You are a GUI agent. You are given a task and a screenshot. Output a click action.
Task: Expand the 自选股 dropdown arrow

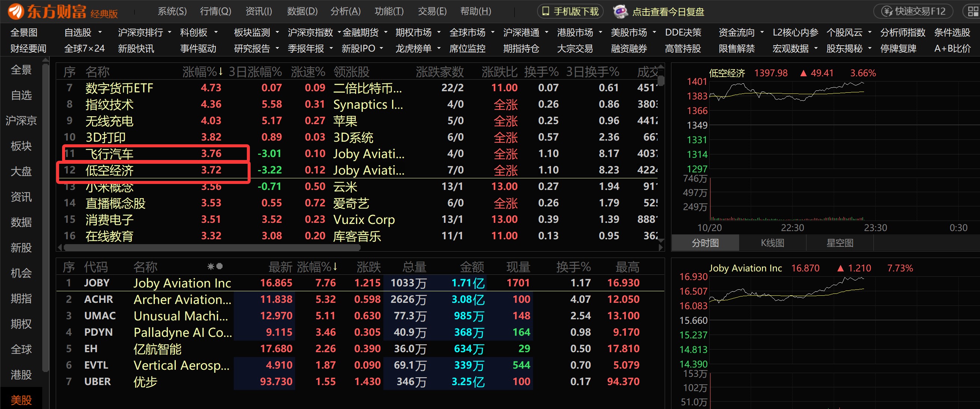(100, 33)
